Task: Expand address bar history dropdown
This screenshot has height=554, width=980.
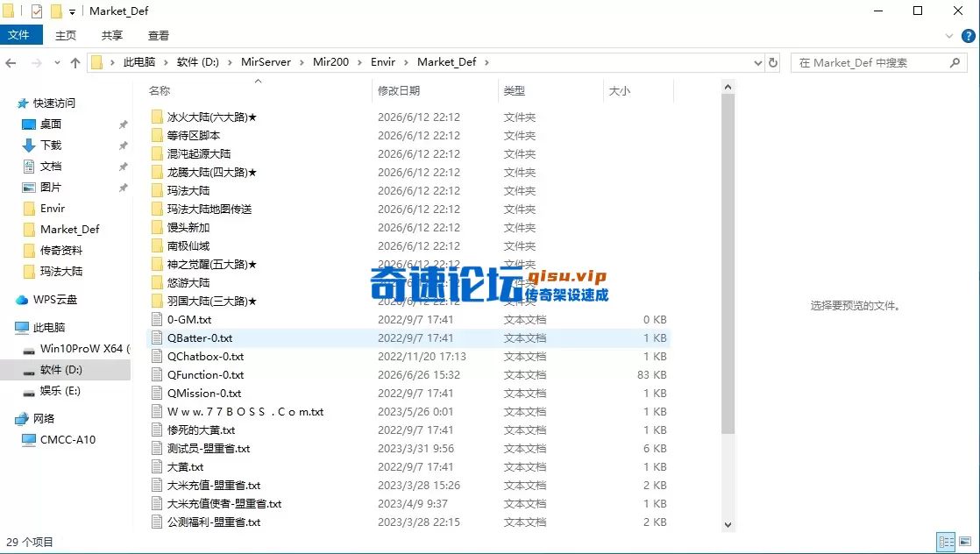Action: tap(758, 62)
